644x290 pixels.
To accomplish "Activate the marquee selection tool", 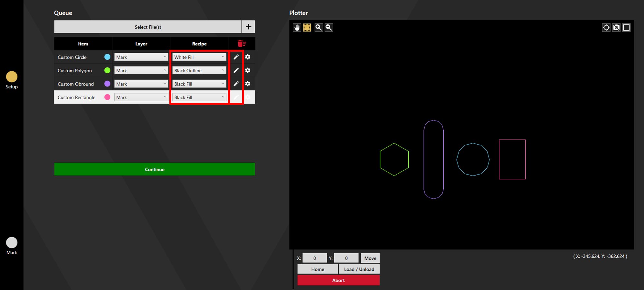I will click(307, 28).
